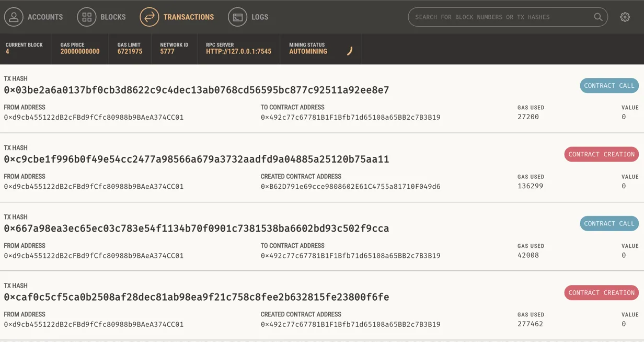Click Contract Creation badge of tx 0xcaf0c5cf
The image size is (644, 342).
click(601, 292)
